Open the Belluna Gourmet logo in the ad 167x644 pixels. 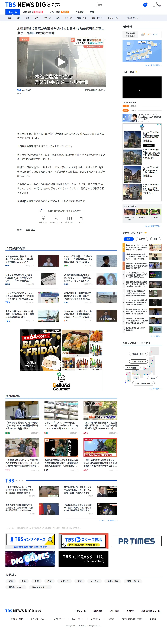point(61,382)
